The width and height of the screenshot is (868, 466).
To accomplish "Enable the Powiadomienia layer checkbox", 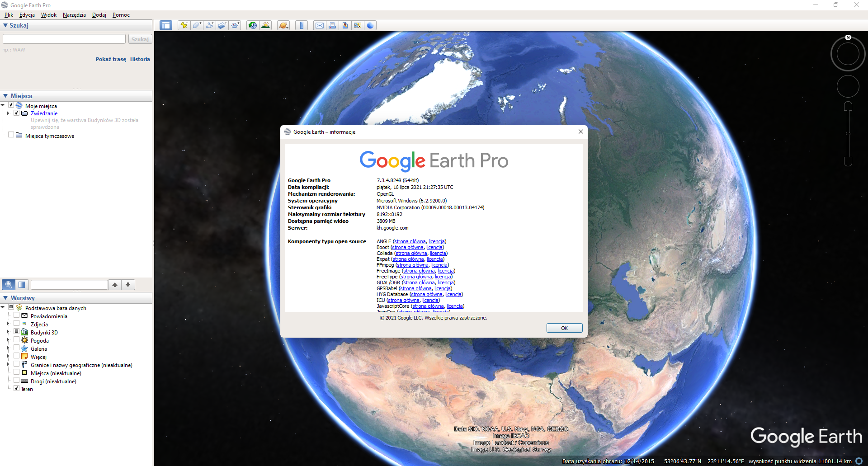I will click(x=16, y=315).
